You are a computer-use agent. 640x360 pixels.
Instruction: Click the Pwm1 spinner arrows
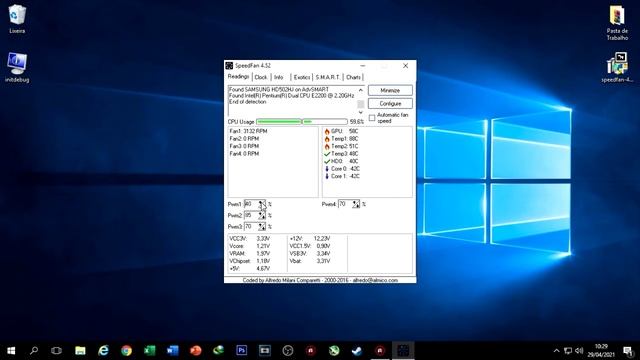(x=262, y=204)
